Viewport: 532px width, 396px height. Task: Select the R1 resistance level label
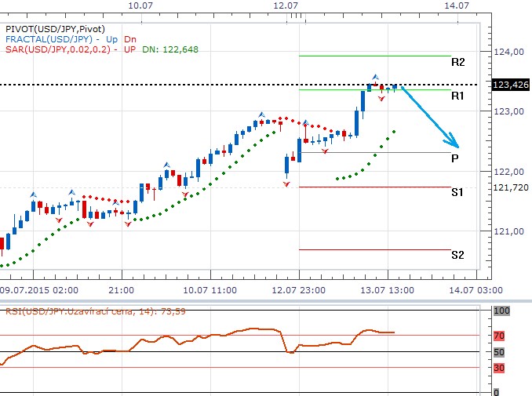[x=457, y=96]
